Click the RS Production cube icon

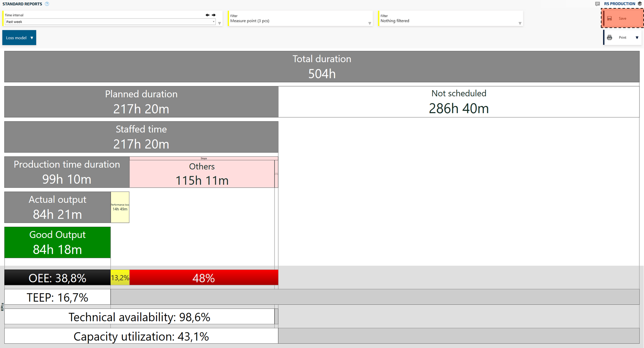pyautogui.click(x=640, y=4)
